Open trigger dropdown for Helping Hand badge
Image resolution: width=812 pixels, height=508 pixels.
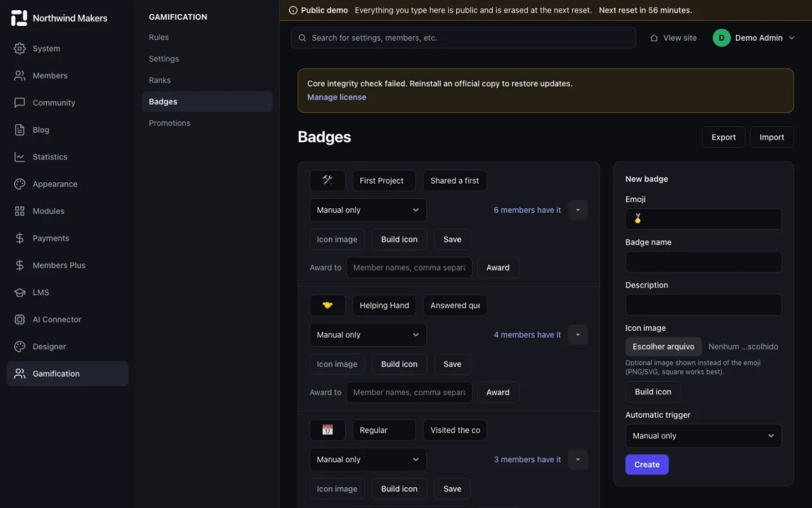click(x=368, y=335)
